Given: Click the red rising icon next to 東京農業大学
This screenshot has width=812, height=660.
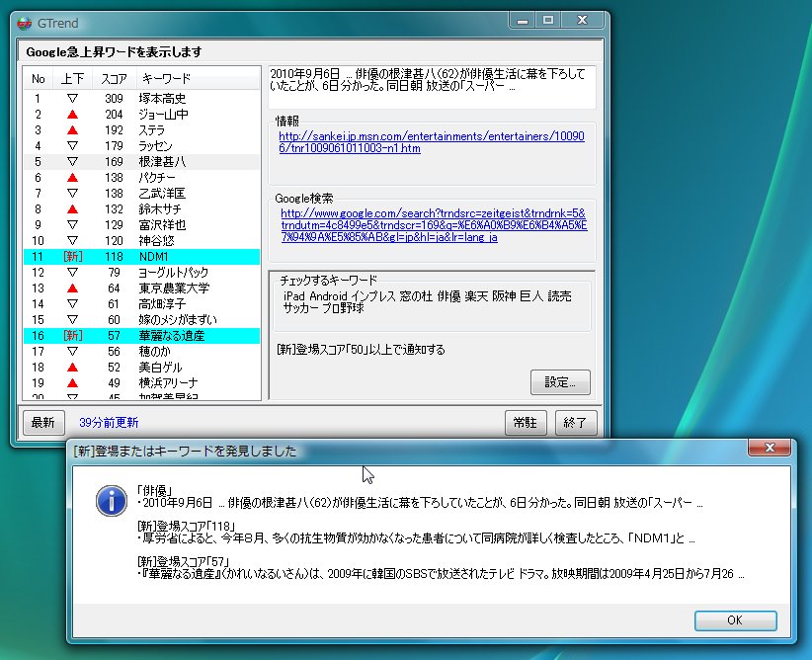Looking at the screenshot, I should (x=73, y=289).
